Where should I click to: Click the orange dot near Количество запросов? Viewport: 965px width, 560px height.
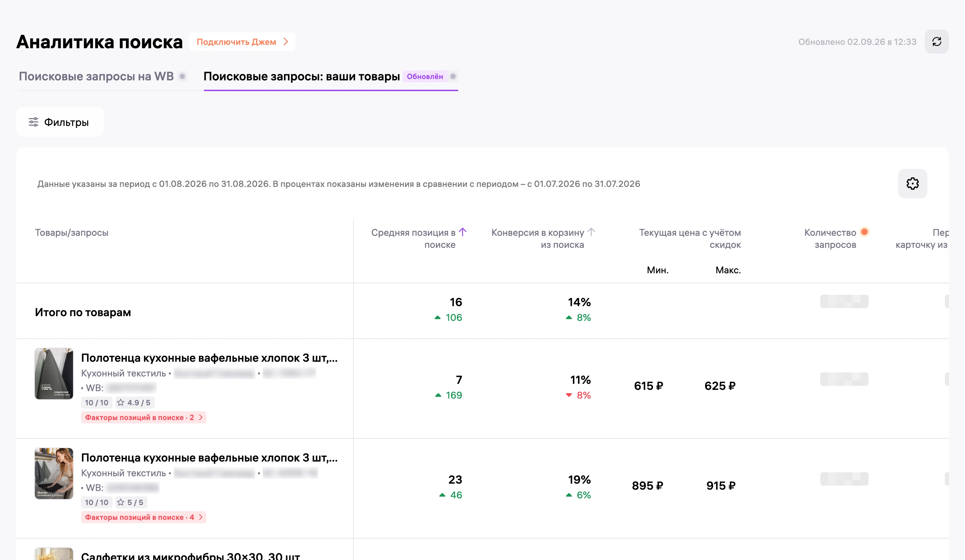864,231
